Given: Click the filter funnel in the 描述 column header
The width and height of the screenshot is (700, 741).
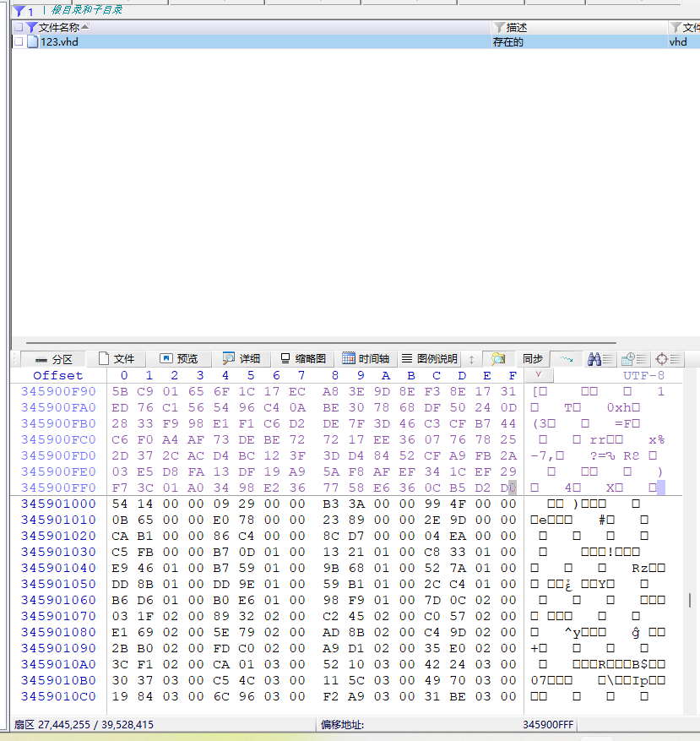Looking at the screenshot, I should (x=499, y=28).
